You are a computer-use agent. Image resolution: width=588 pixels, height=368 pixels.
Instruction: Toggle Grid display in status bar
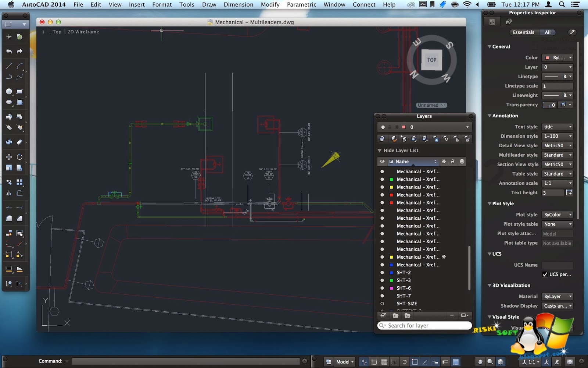[384, 362]
